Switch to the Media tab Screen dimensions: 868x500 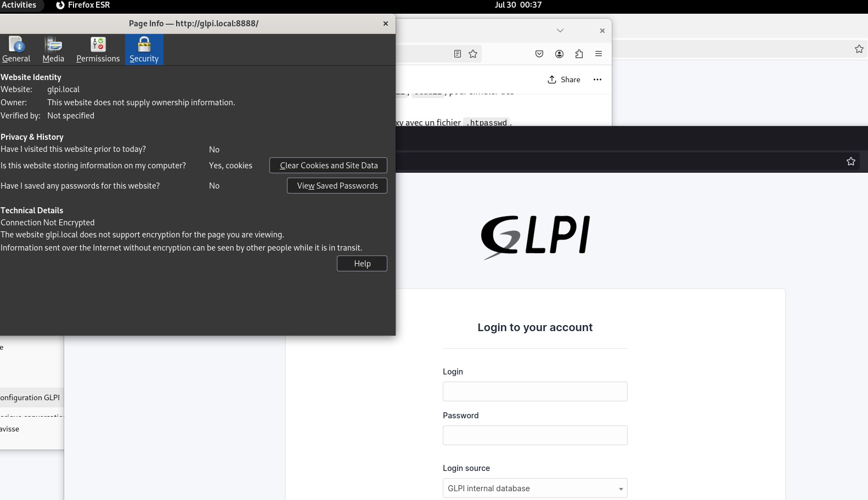[53, 50]
